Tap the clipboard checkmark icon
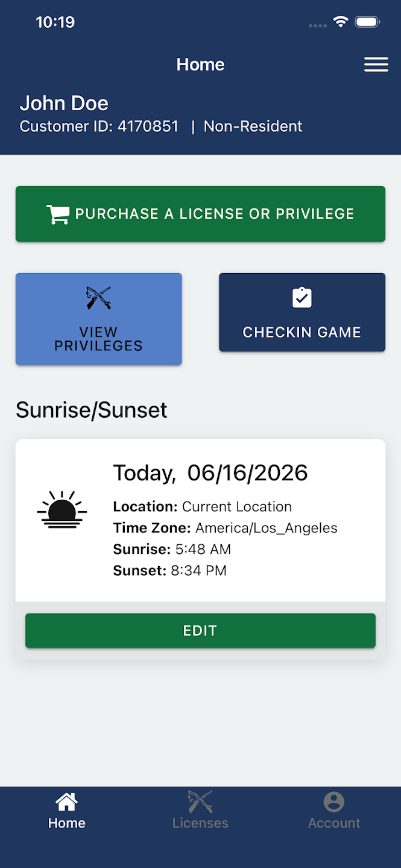This screenshot has height=868, width=401. (302, 298)
